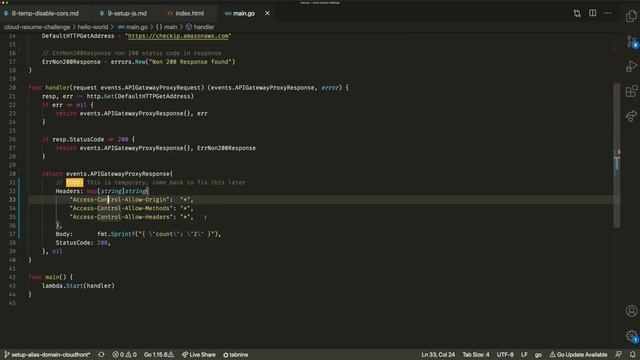The width and height of the screenshot is (640, 360).
Task: Click the editor vertical scrollbar
Action: click(x=616, y=155)
